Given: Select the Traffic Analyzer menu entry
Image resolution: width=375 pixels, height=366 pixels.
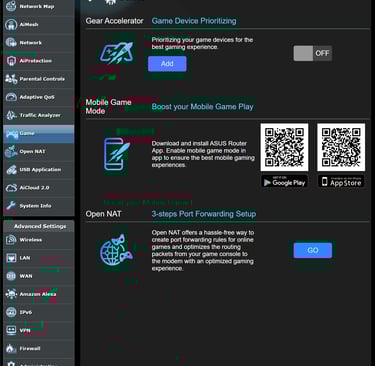Looking at the screenshot, I should pyautogui.click(x=40, y=115).
